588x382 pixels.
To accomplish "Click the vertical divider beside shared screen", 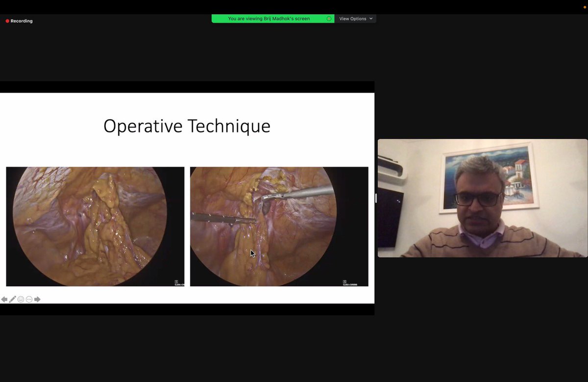I will click(x=375, y=198).
